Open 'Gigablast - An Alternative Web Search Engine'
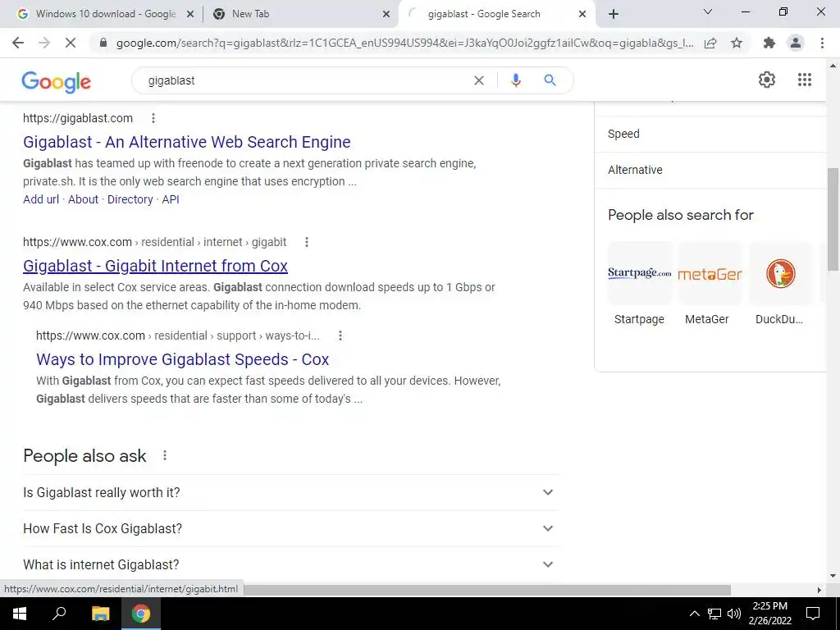Screen dimensions: 840x630 tap(186, 142)
